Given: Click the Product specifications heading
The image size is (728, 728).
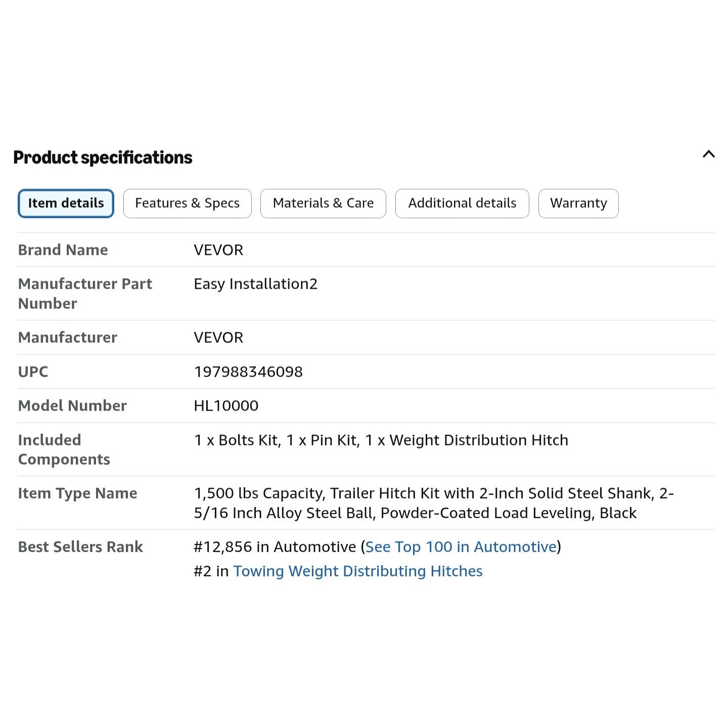Looking at the screenshot, I should [103, 157].
